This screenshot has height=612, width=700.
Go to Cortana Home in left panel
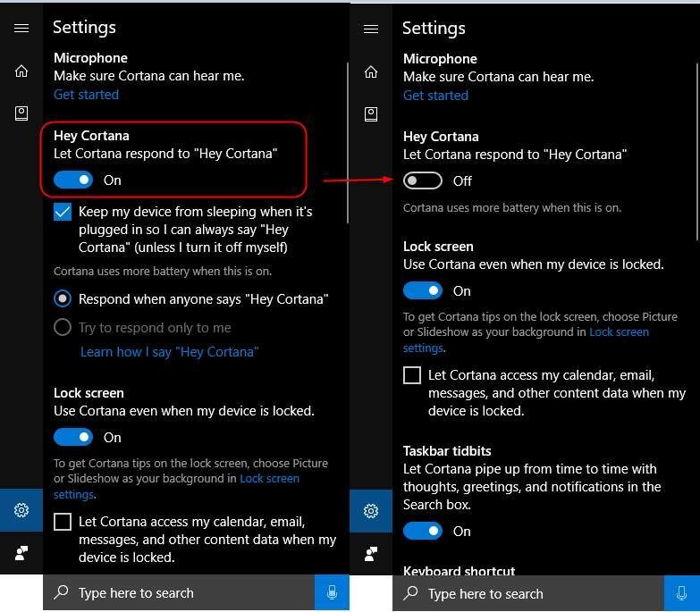(21, 71)
